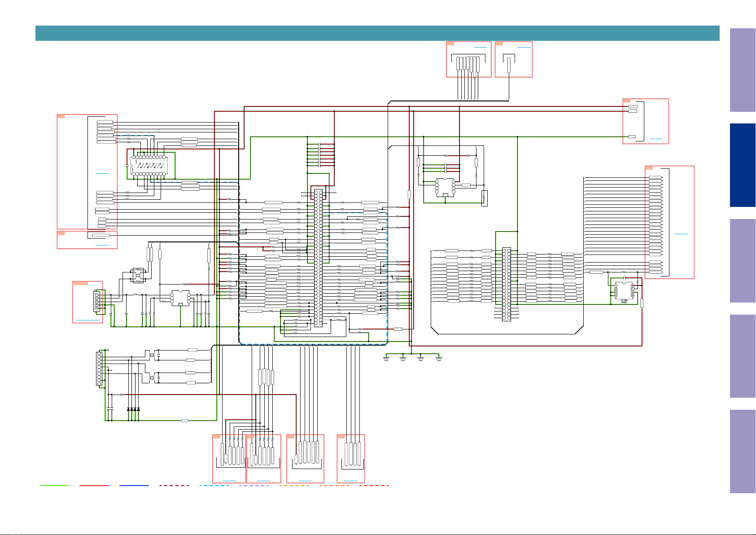The height and width of the screenshot is (535, 756).
Task: Open the topmost purple side tab
Action: (743, 70)
